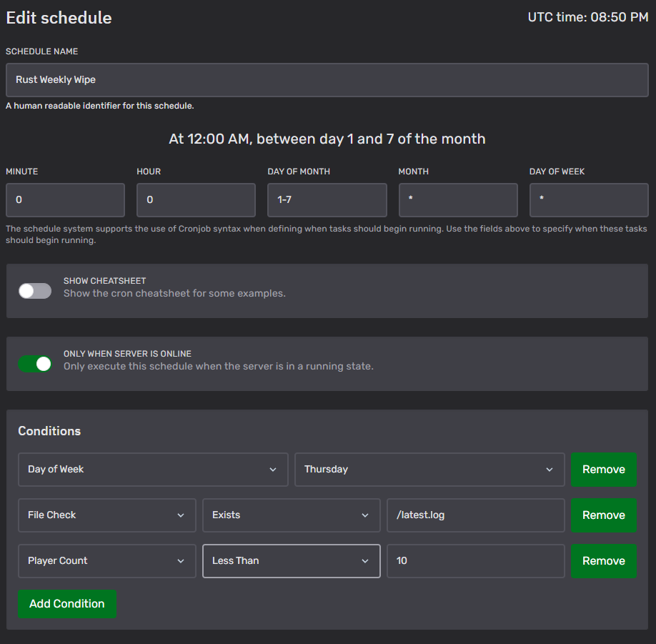The image size is (656, 644).
Task: Click the Month wildcard input
Action: pos(458,199)
